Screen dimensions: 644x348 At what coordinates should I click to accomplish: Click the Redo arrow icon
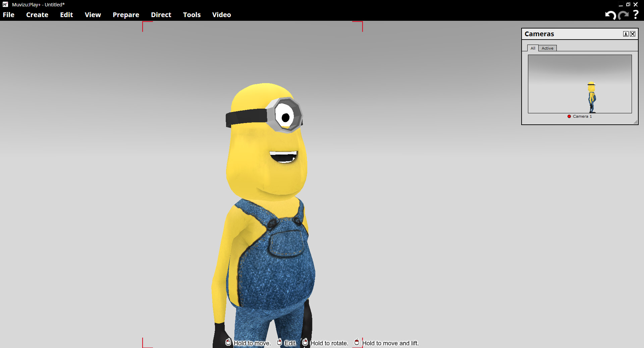[624, 15]
